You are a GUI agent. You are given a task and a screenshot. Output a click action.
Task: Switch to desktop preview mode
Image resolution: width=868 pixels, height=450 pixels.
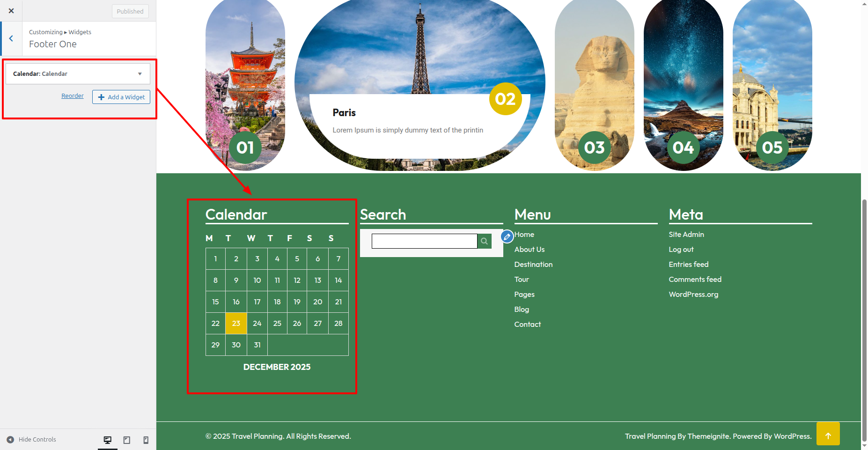(108, 440)
